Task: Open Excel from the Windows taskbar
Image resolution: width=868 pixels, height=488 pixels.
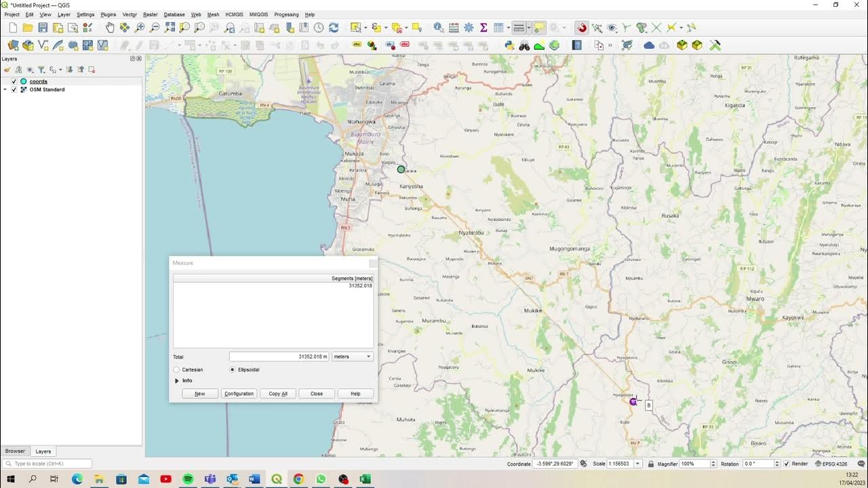Action: [x=365, y=479]
